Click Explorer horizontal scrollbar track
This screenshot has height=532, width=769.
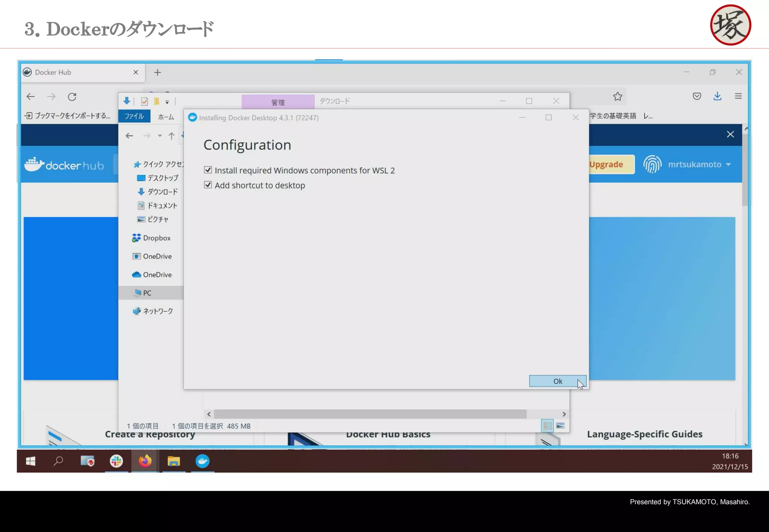click(x=370, y=414)
